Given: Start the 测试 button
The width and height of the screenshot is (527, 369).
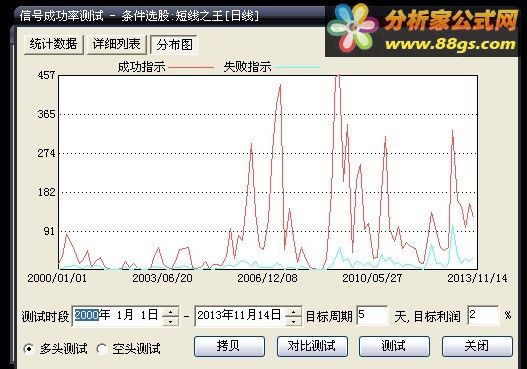Looking at the screenshot, I should point(394,346).
